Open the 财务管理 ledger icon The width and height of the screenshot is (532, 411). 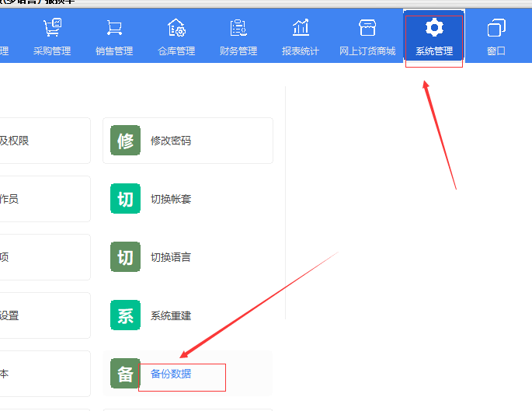(238, 27)
